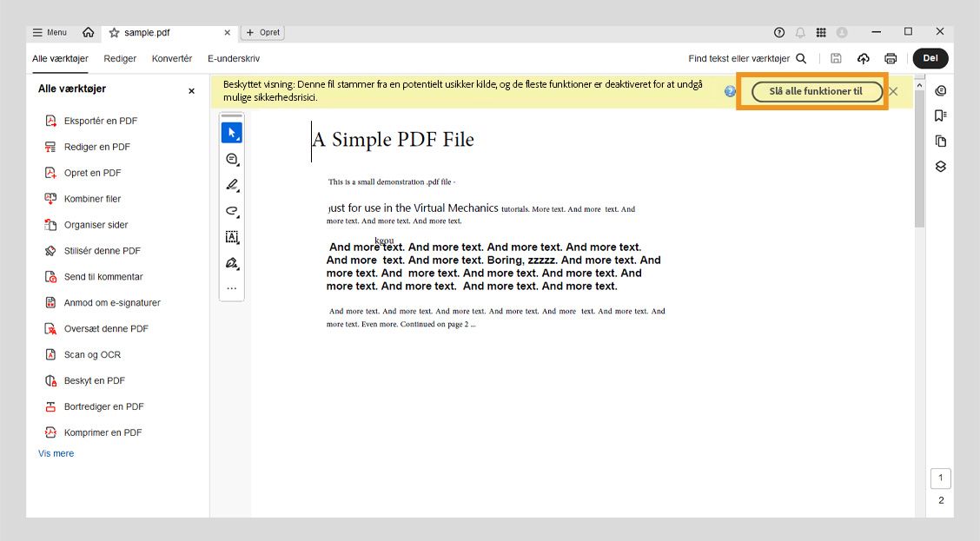
Task: Select Kombiner filer tool
Action: point(83,199)
